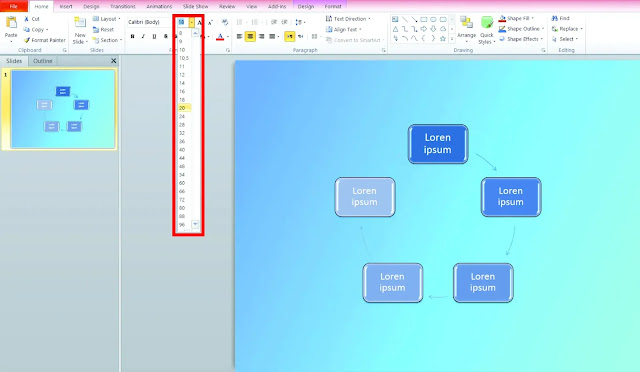Open the File tab

click(13, 6)
